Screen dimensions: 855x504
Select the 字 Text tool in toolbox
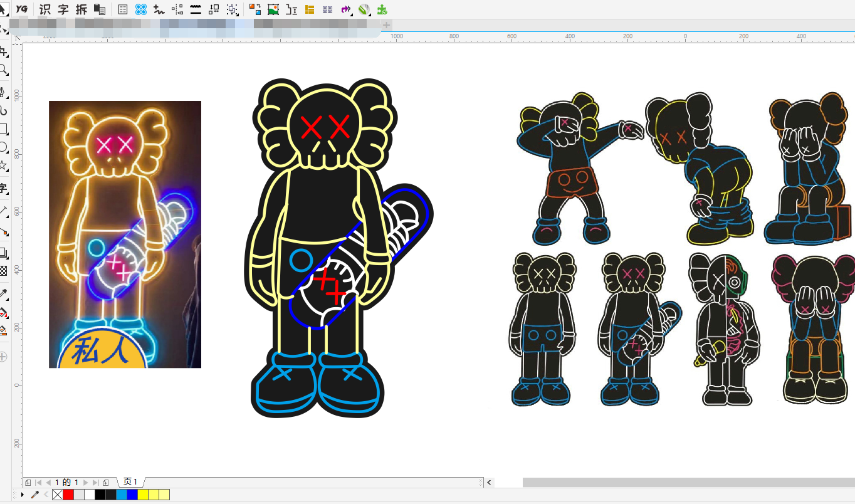tap(4, 189)
